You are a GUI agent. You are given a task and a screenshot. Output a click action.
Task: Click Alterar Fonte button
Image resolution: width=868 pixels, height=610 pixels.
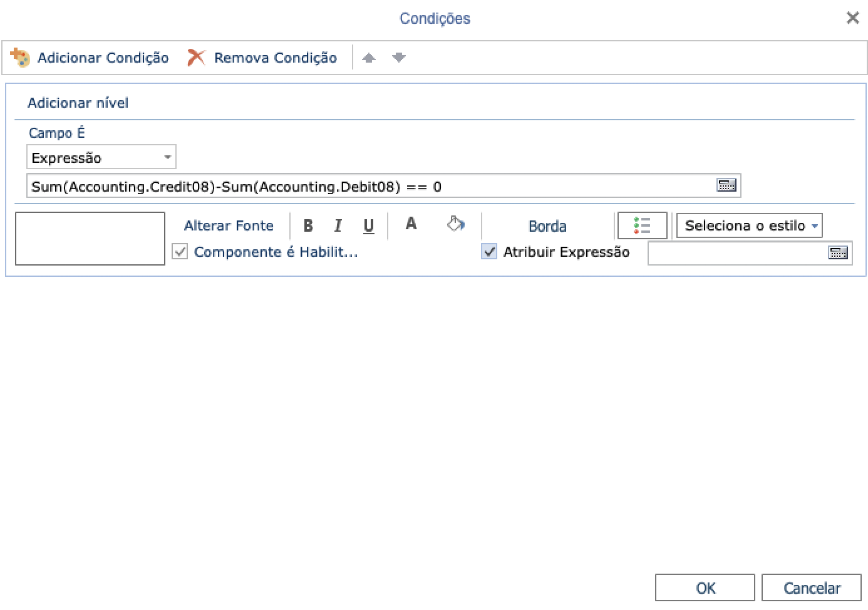tap(229, 225)
